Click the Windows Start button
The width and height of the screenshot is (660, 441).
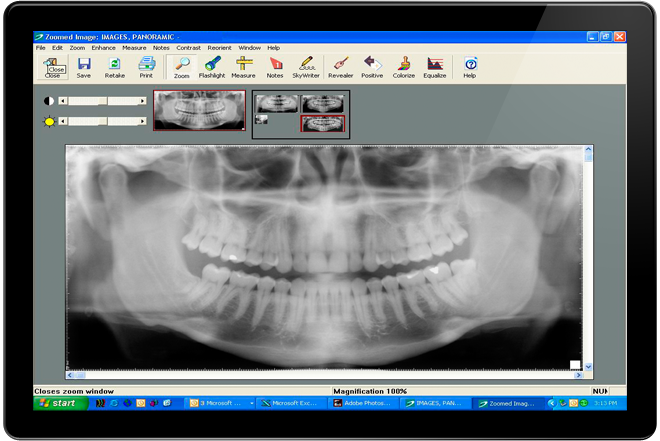[58, 403]
